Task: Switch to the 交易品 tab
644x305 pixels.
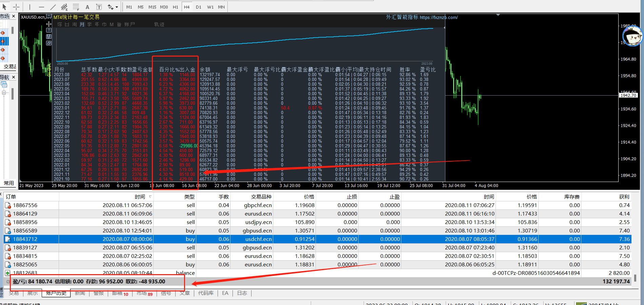Action: click(9, 67)
